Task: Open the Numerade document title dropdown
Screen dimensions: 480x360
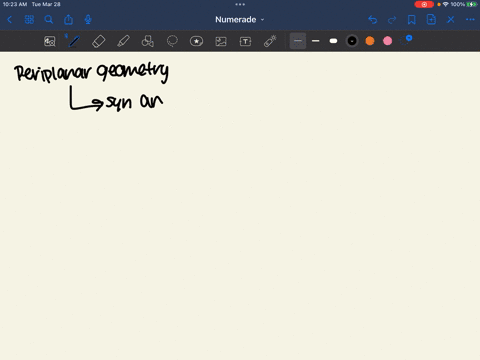Action: tap(239, 20)
